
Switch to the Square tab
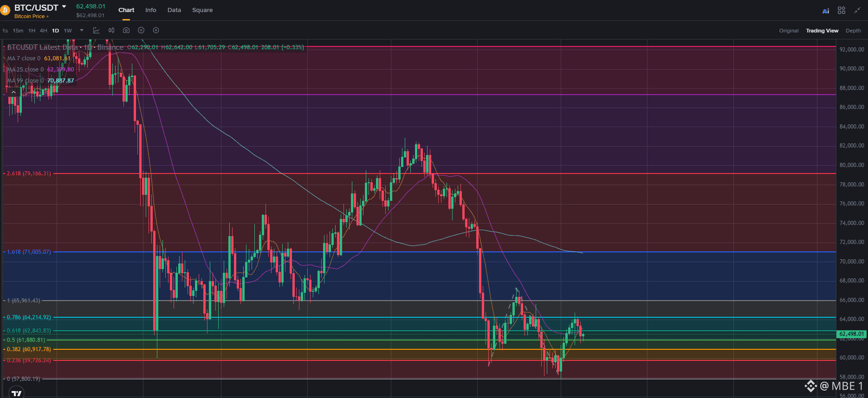point(202,10)
